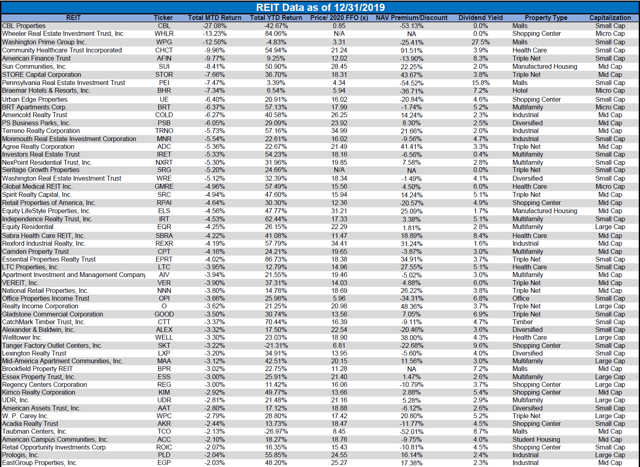Click the 'Agree Realty Corporation' name cell
Image resolution: width=640 pixels, height=467 pixels.
(38, 147)
